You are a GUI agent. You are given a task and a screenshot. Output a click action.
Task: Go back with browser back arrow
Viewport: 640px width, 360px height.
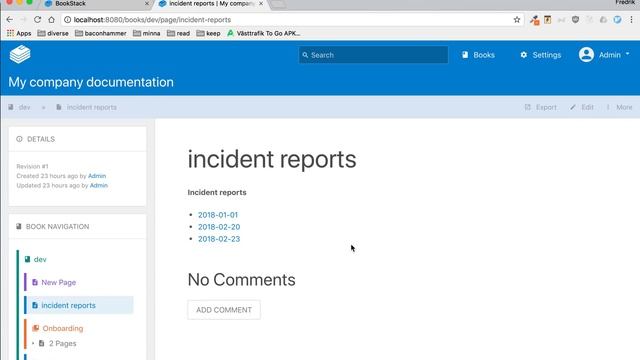(x=9, y=20)
